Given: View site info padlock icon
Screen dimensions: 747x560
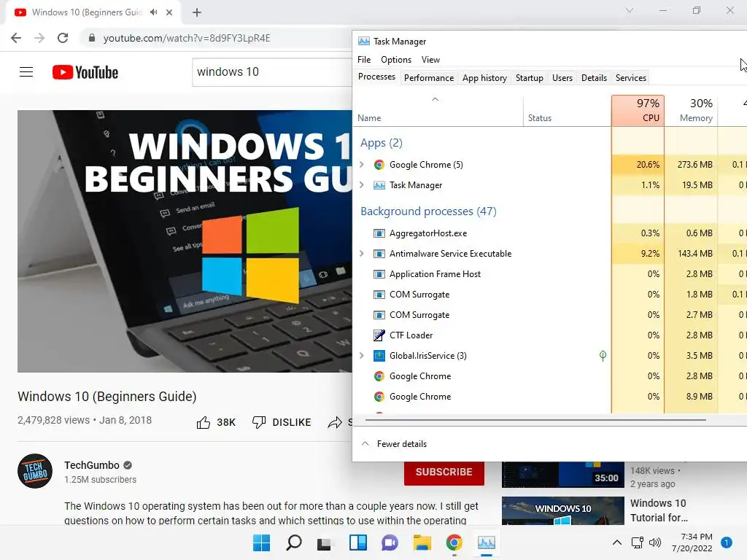Looking at the screenshot, I should 91,38.
